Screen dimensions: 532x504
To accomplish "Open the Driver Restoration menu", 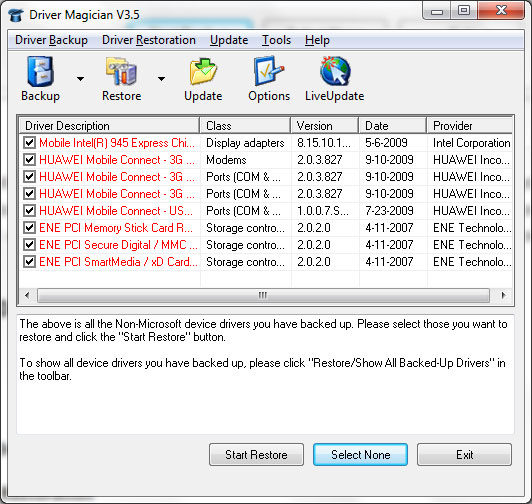I will click(149, 40).
